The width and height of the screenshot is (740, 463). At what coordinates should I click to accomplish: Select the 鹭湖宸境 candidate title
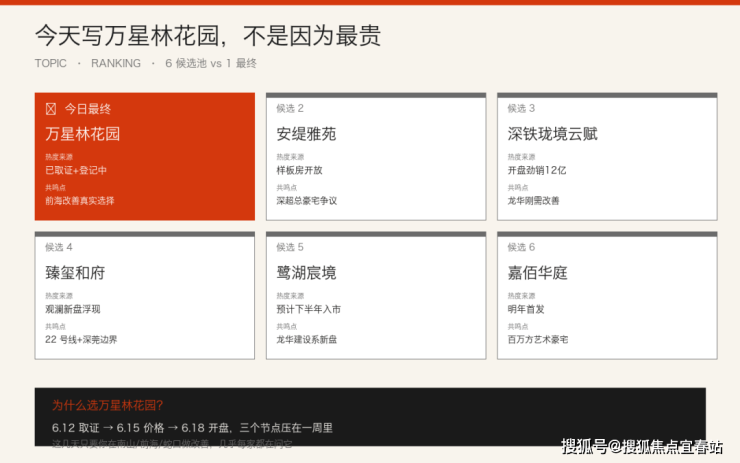[x=306, y=273]
